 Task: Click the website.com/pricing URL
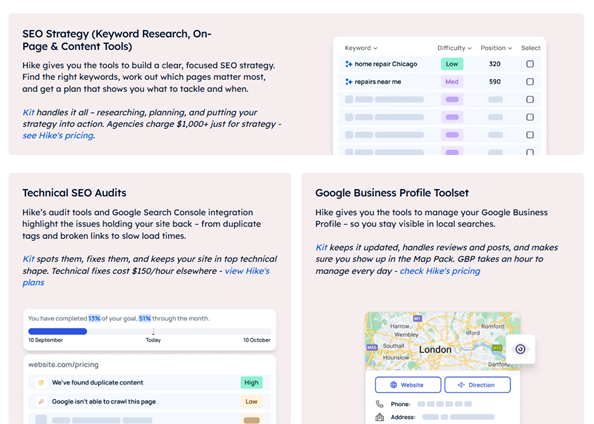(63, 365)
